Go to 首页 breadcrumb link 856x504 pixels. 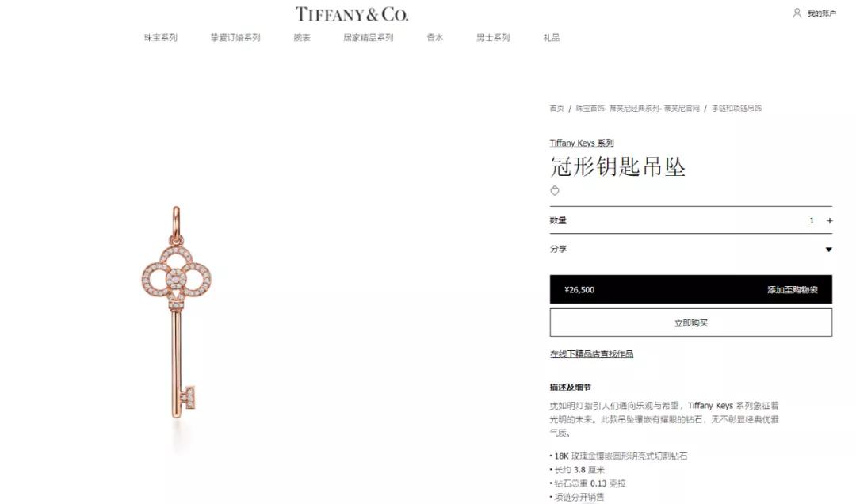pos(557,108)
